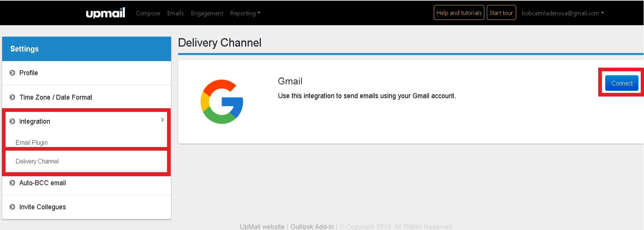The height and width of the screenshot is (230, 644).
Task: Click the arrow icon beside Auto-BCC email
Action: (x=12, y=183)
